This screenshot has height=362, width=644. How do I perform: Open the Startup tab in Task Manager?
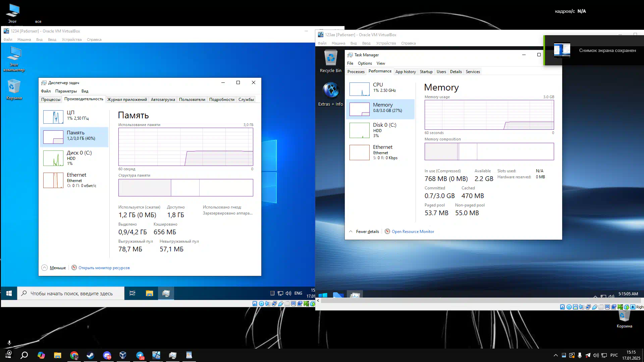426,72
